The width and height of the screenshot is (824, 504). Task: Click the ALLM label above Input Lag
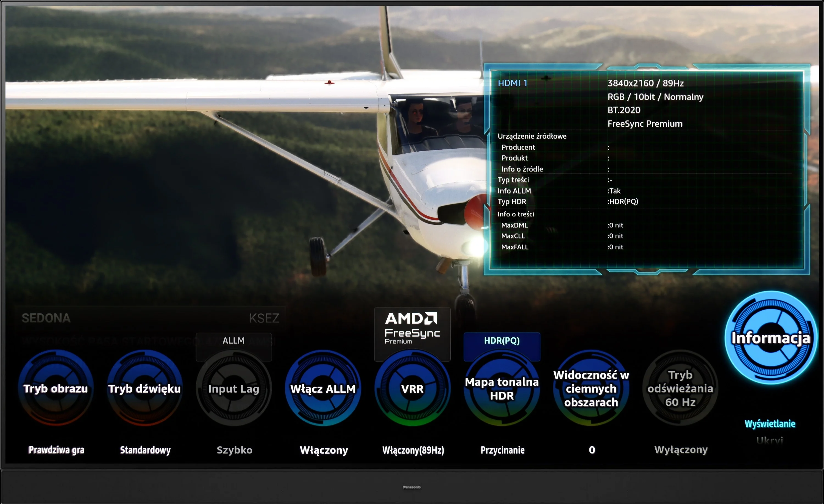point(233,341)
